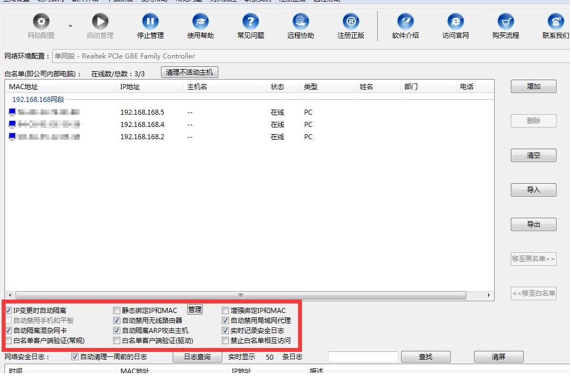
Task: Click the 清屏 button
Action: click(499, 357)
